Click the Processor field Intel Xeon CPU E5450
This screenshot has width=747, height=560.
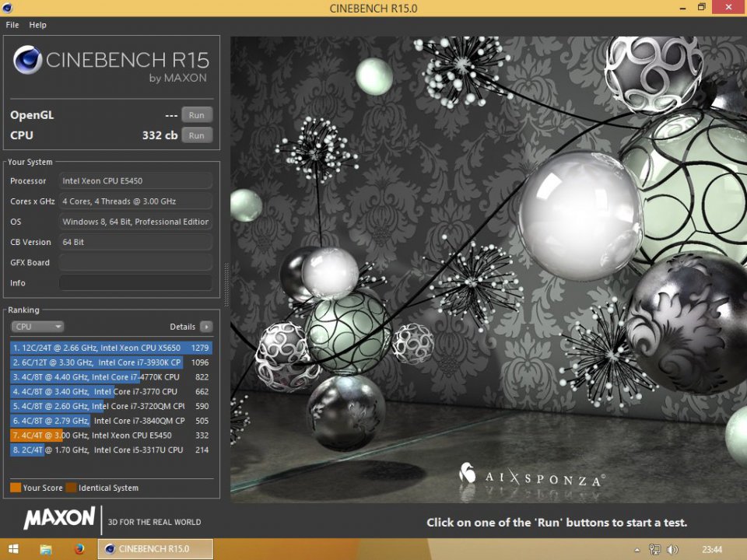click(135, 181)
